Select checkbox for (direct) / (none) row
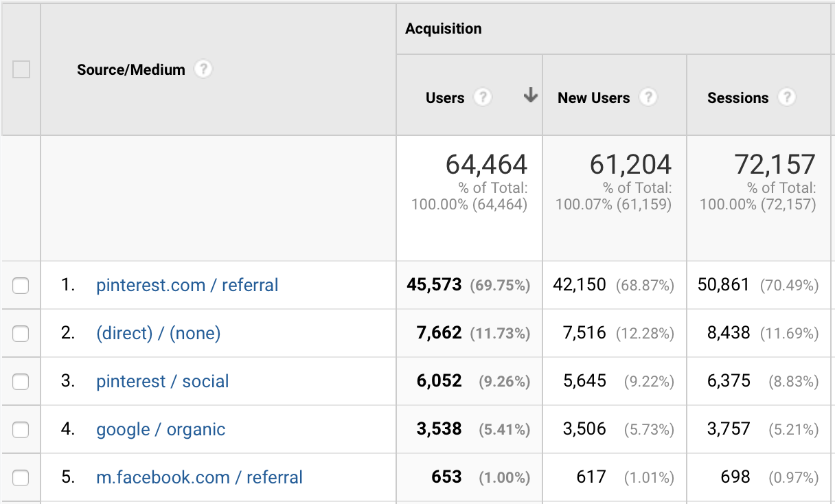 pyautogui.click(x=21, y=334)
